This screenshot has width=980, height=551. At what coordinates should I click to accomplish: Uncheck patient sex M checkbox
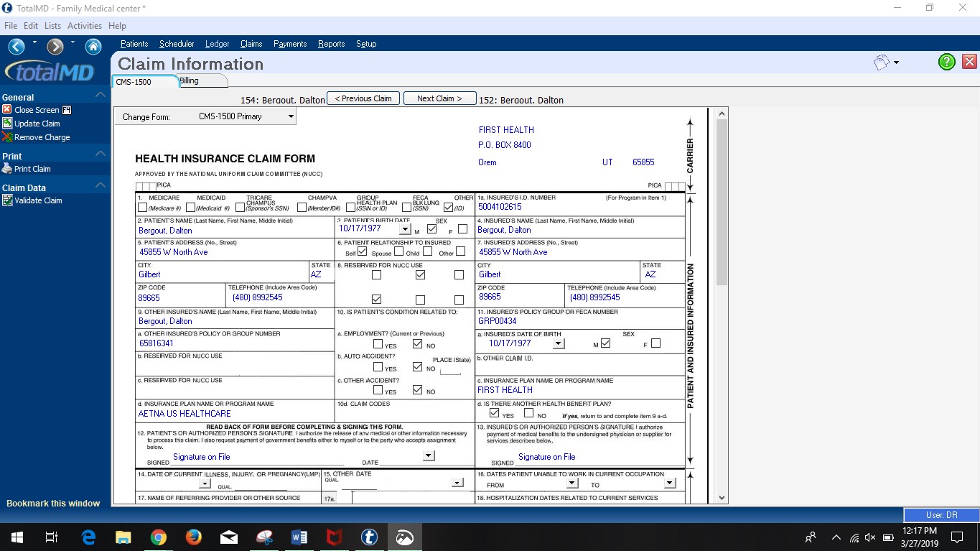click(431, 229)
